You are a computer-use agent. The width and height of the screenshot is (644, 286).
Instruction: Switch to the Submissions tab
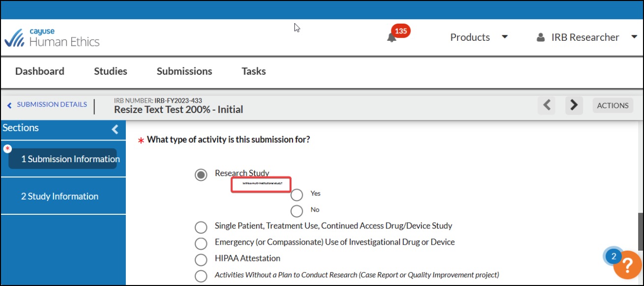[184, 71]
